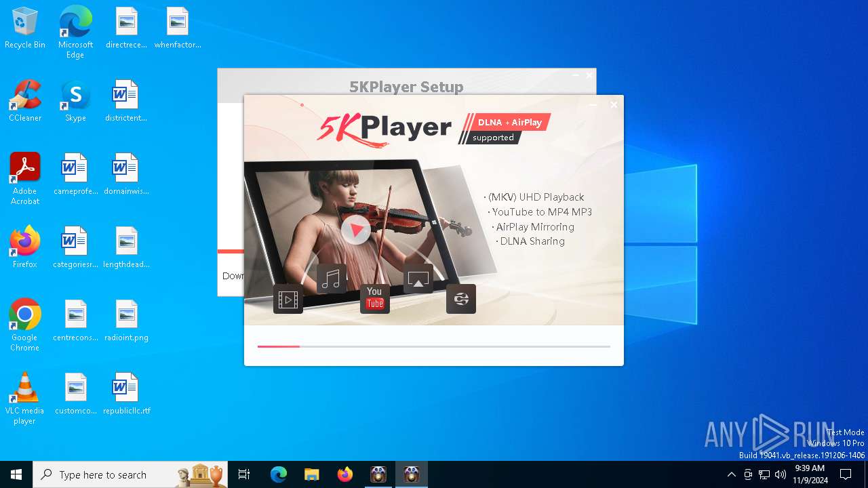Select the categoriesr... Word document
Viewport: 868px width, 488px height.
[75, 247]
